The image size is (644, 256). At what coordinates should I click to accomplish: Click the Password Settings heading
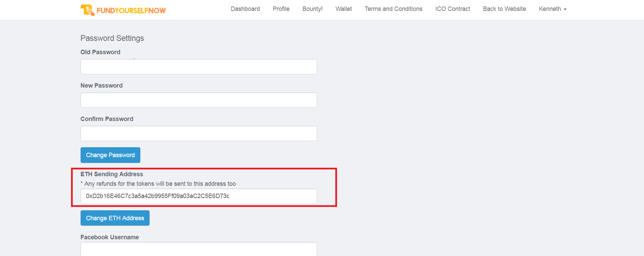[x=112, y=38]
